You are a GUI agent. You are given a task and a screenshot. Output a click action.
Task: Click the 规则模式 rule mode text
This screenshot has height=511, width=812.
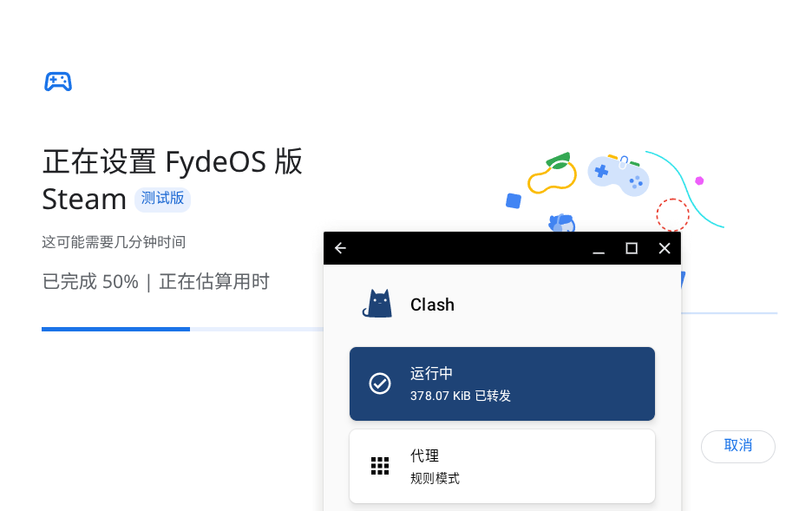[x=435, y=478]
